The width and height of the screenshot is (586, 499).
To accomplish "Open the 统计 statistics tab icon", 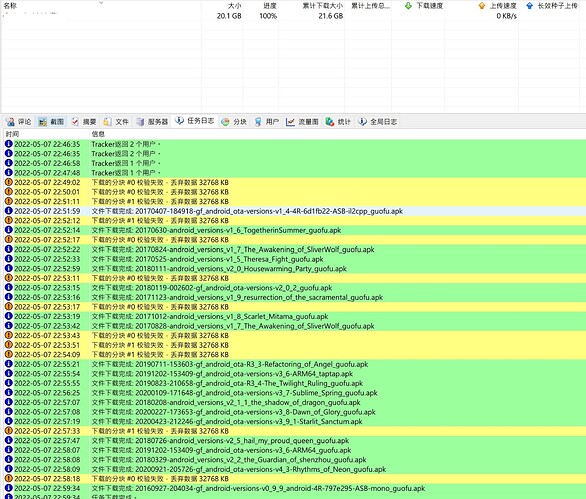I will pyautogui.click(x=330, y=121).
